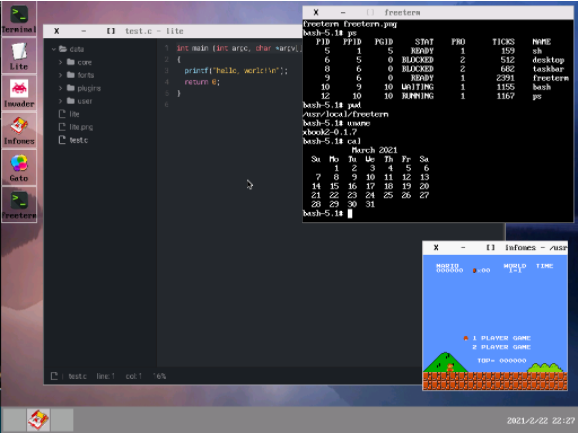Click the file icon in Lite's status bar
The height and width of the screenshot is (434, 578).
(x=54, y=376)
